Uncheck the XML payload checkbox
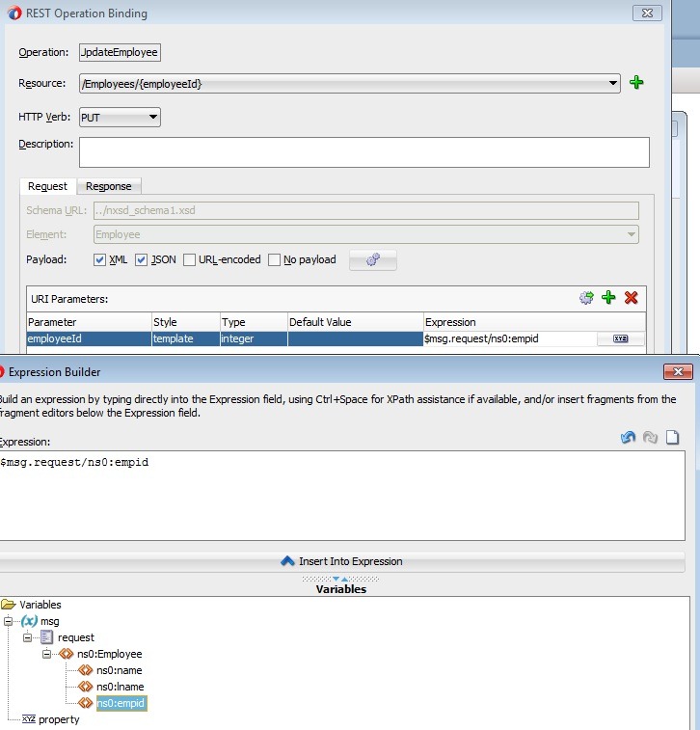This screenshot has width=700, height=730. coord(99,260)
